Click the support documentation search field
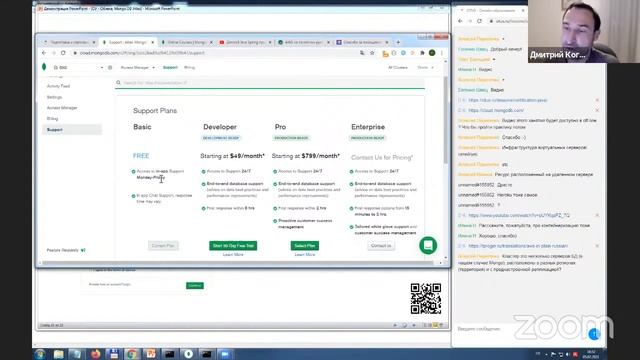640x360 pixels. coord(270,83)
